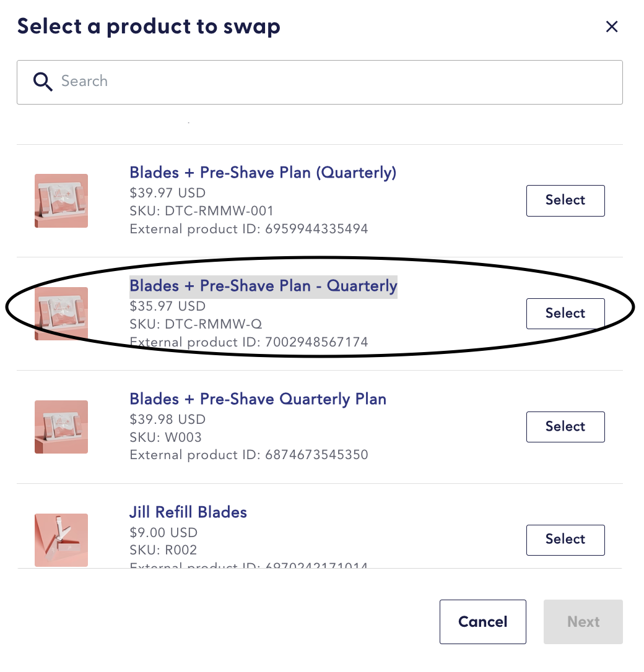Close the swap product dialog
Screen dimensions: 644x672
point(612,27)
